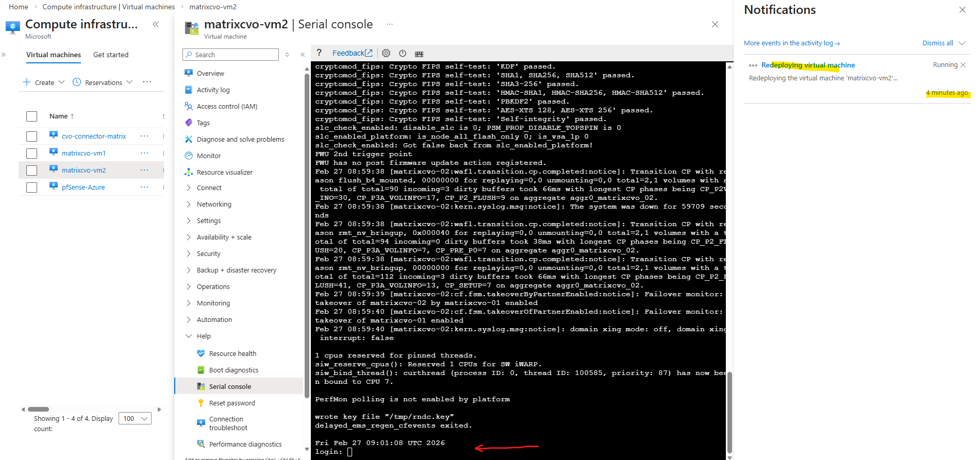Focus the resource menu Search field
The image size is (980, 460).
click(x=230, y=55)
